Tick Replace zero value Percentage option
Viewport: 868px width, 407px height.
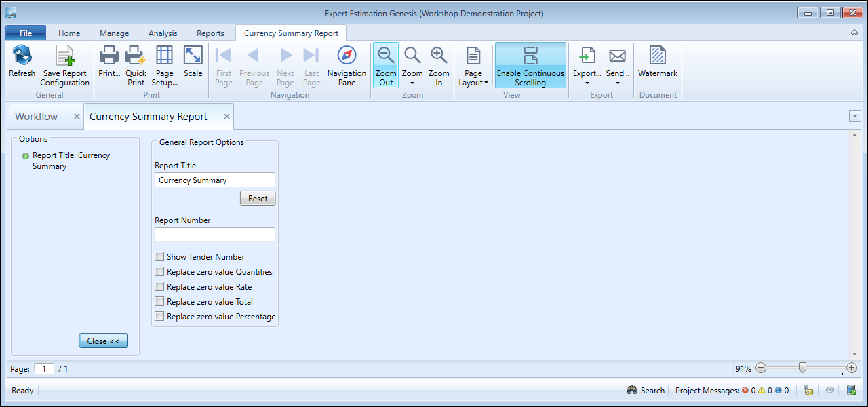(x=159, y=317)
